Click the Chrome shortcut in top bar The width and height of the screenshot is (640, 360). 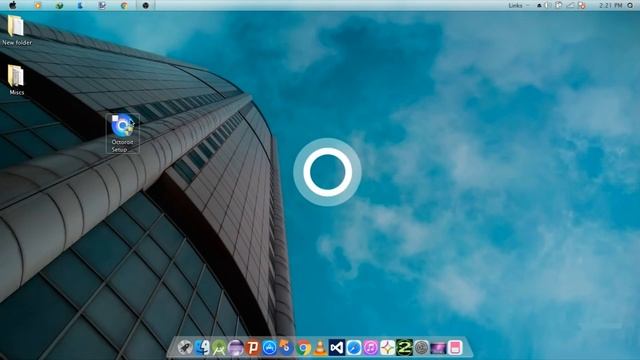[124, 5]
